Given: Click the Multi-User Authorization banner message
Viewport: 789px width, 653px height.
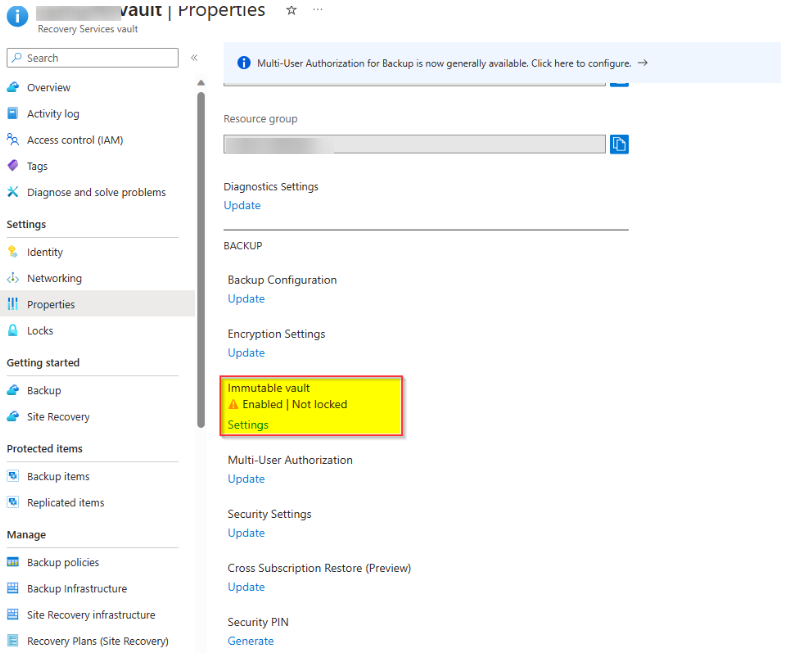Looking at the screenshot, I should [444, 63].
